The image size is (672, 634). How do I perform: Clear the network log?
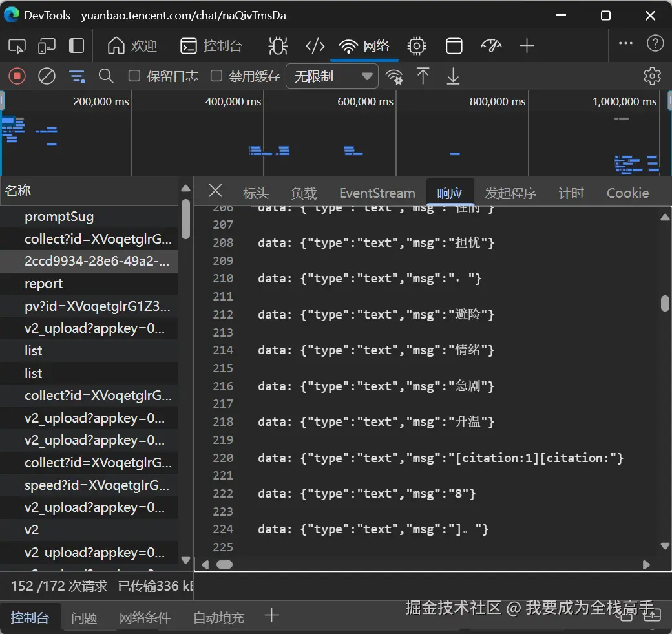[47, 76]
